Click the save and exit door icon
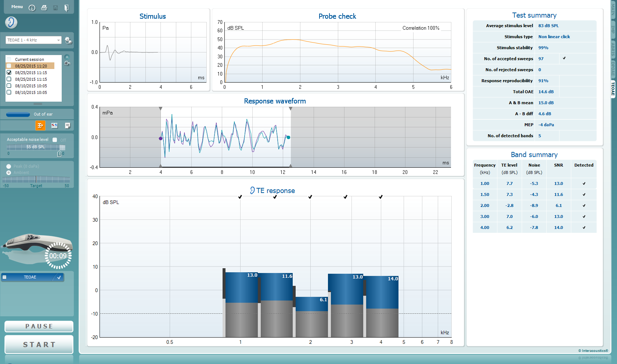The width and height of the screenshot is (617, 364). [x=66, y=8]
